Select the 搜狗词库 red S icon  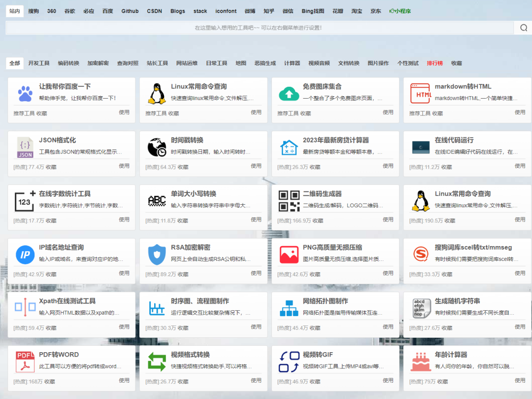point(421,254)
